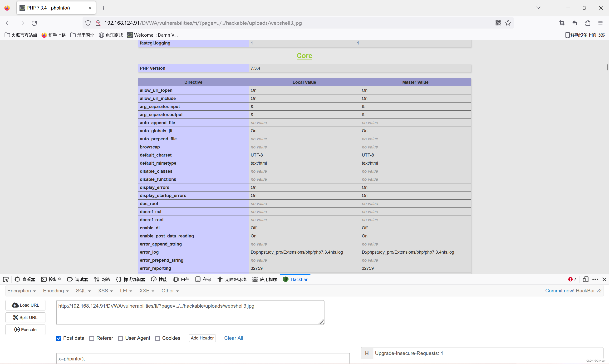This screenshot has width=609, height=364.
Task: Click the error_log local value cell
Action: [304, 252]
